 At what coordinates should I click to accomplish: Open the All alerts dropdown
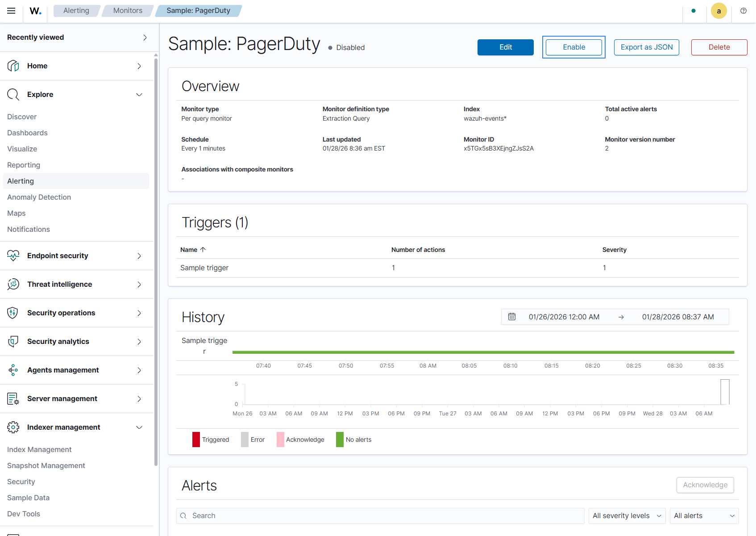point(704,515)
